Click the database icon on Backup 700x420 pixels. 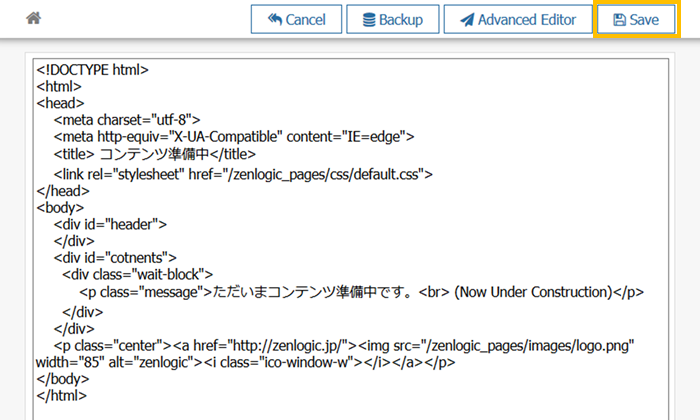click(x=369, y=20)
